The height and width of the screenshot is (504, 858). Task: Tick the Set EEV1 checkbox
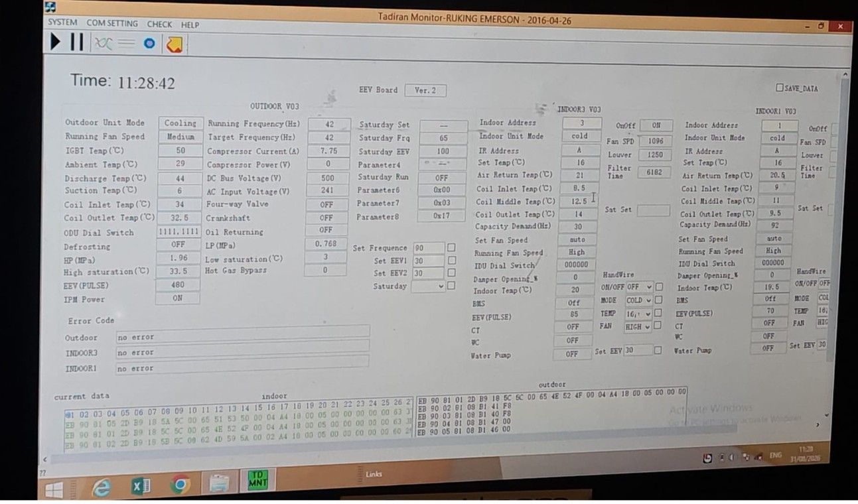pos(451,261)
